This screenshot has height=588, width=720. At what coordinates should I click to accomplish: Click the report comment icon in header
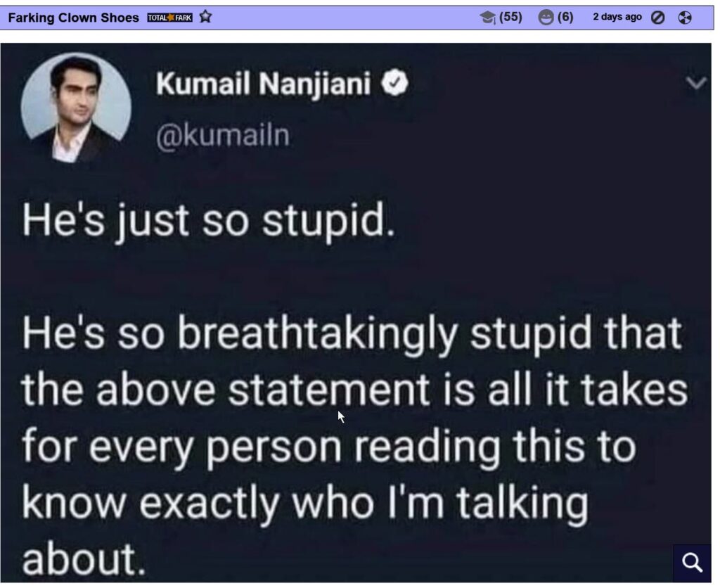pyautogui.click(x=683, y=18)
